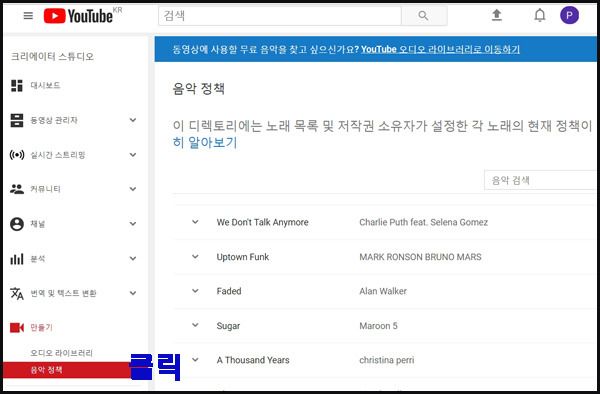
Task: Click the 번역 및 텍스트 변환 translate icon
Action: [16, 293]
